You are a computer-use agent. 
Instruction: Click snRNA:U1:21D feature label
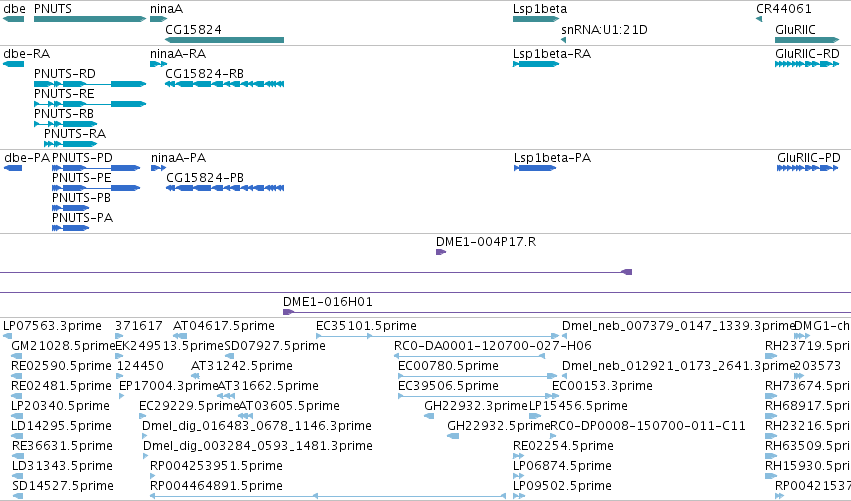pyautogui.click(x=604, y=29)
